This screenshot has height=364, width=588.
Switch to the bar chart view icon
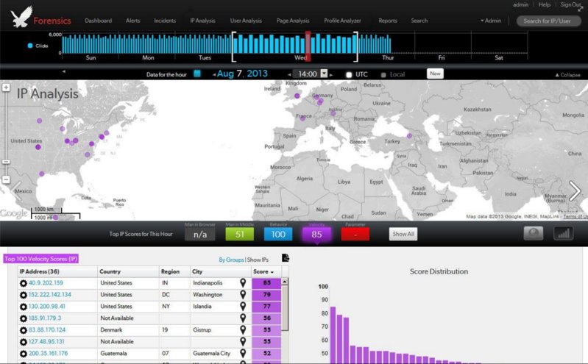[x=563, y=233]
